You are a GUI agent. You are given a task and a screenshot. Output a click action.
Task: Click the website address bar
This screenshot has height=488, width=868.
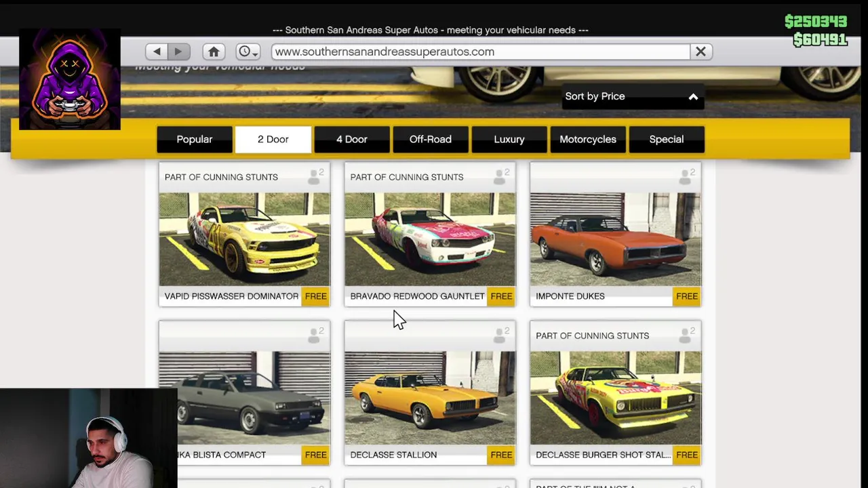[x=480, y=52]
